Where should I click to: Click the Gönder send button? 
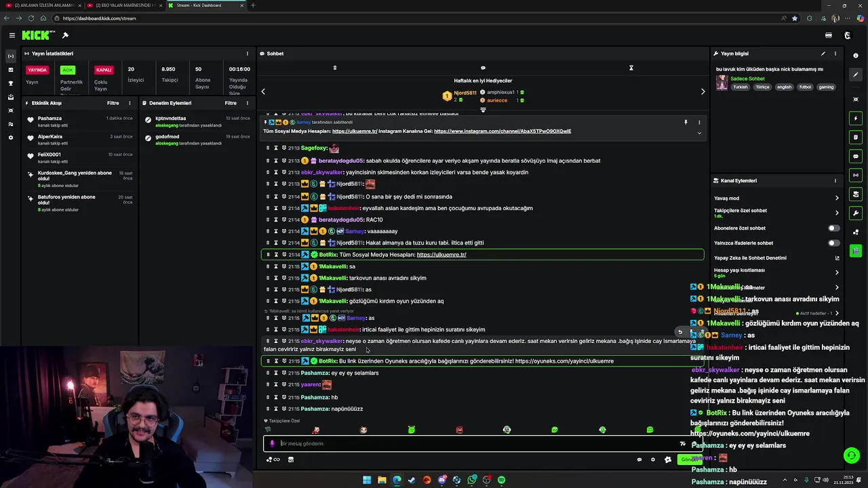point(689,460)
